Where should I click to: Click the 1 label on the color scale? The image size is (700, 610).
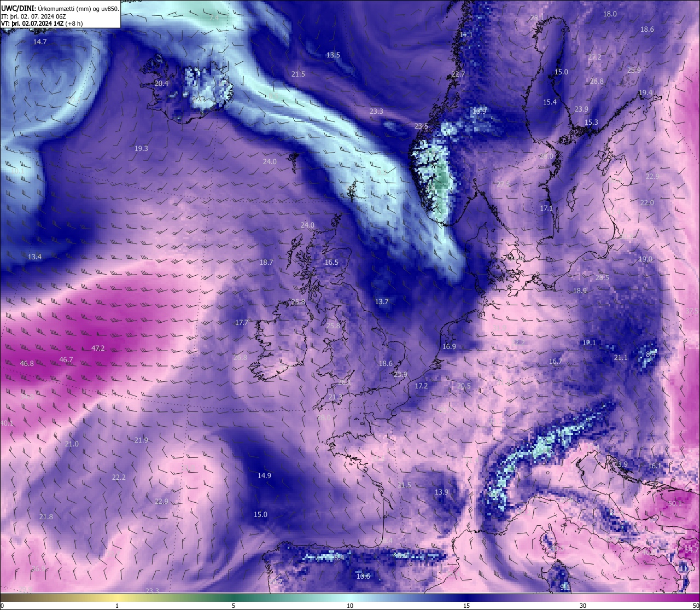click(117, 606)
